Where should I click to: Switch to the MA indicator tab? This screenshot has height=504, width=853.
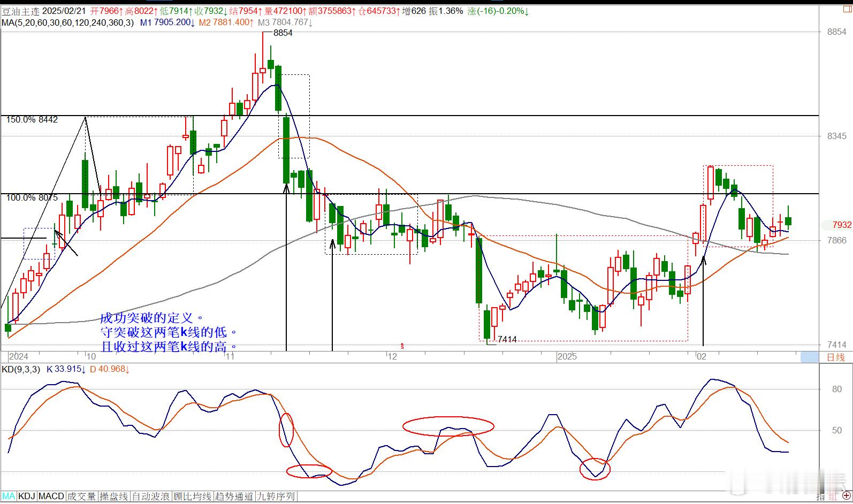click(9, 497)
